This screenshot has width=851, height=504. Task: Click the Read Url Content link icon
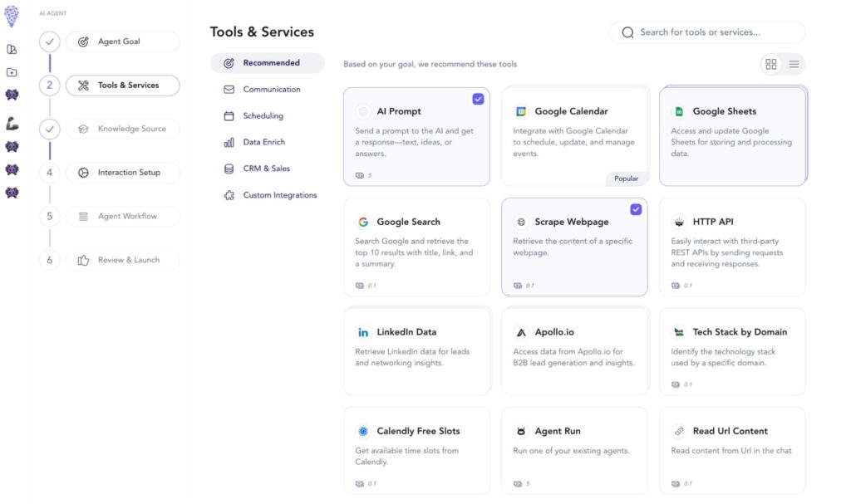tap(678, 431)
